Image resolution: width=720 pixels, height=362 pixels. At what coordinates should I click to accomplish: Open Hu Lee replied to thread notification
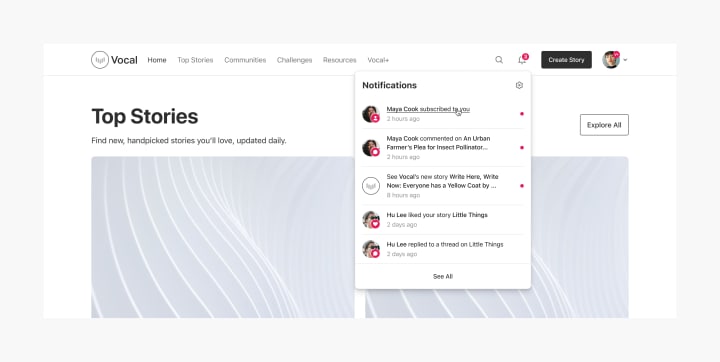point(443,249)
